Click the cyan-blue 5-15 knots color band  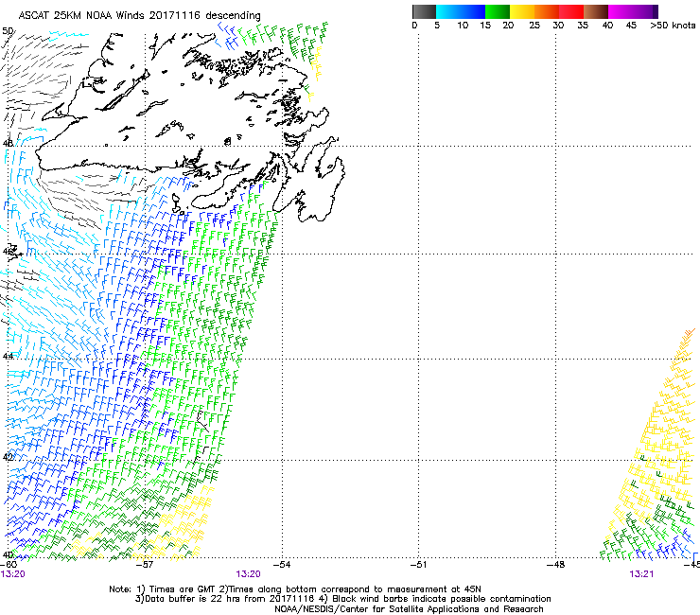(461, 11)
